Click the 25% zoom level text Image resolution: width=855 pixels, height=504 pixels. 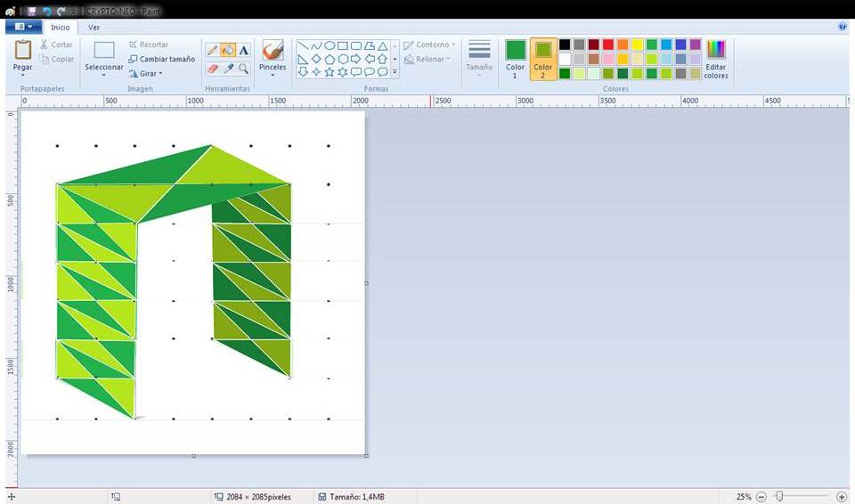pyautogui.click(x=744, y=497)
